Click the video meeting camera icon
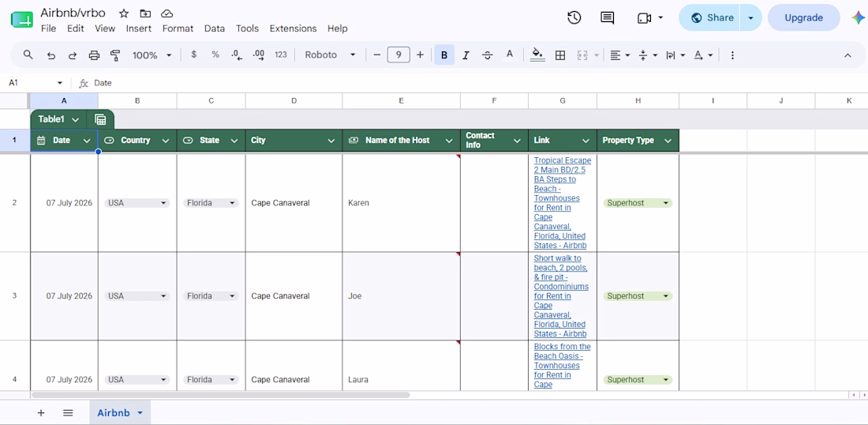The height and width of the screenshot is (425, 868). (x=644, y=17)
